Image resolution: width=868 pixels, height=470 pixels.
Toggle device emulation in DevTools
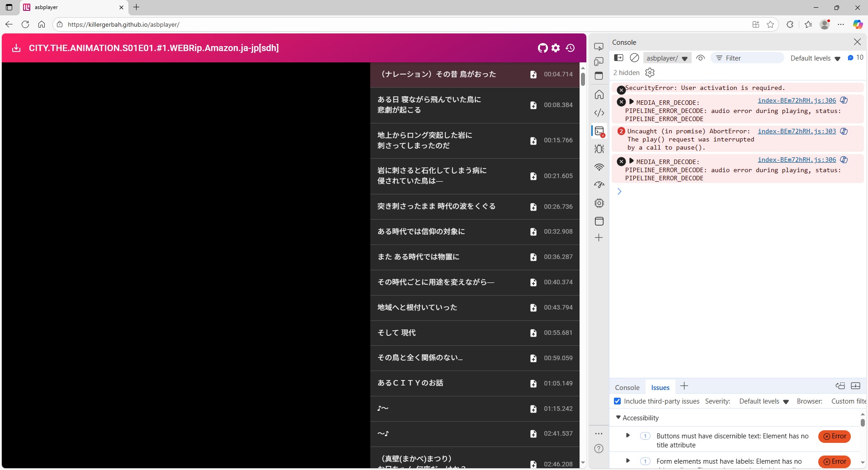(599, 61)
